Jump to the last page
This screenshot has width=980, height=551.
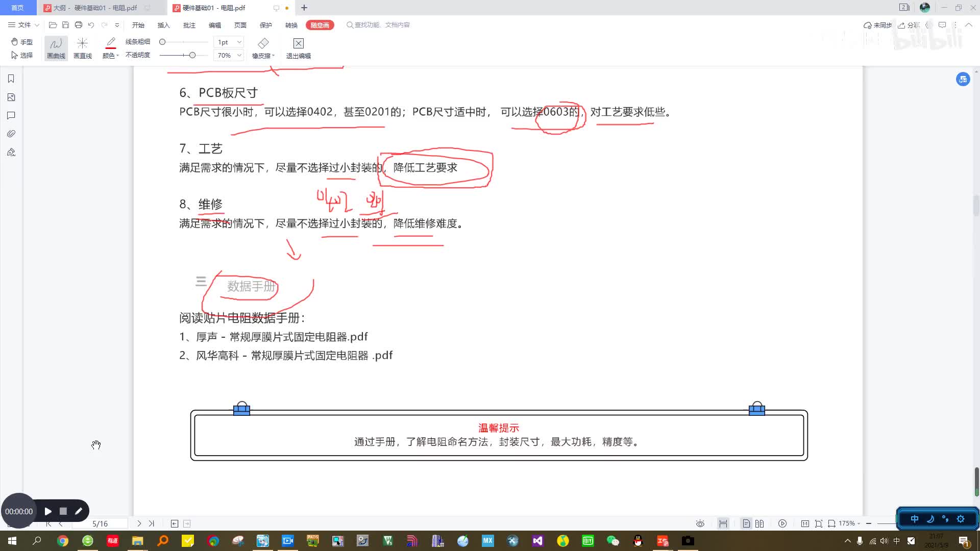coord(152,523)
